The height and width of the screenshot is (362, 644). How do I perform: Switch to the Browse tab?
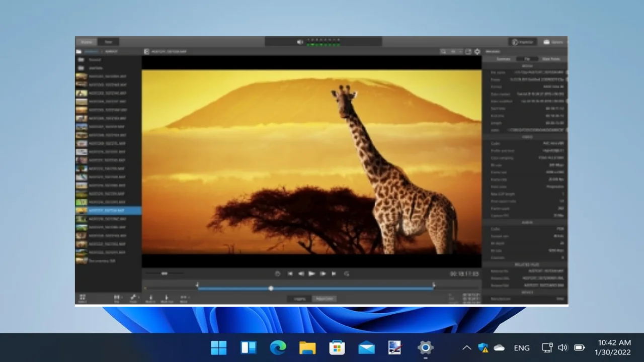coord(87,42)
